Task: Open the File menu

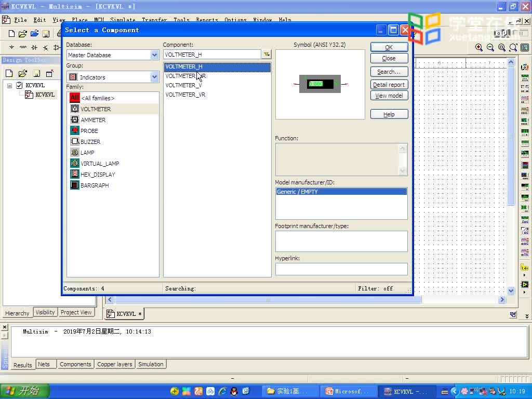Action: [x=20, y=20]
